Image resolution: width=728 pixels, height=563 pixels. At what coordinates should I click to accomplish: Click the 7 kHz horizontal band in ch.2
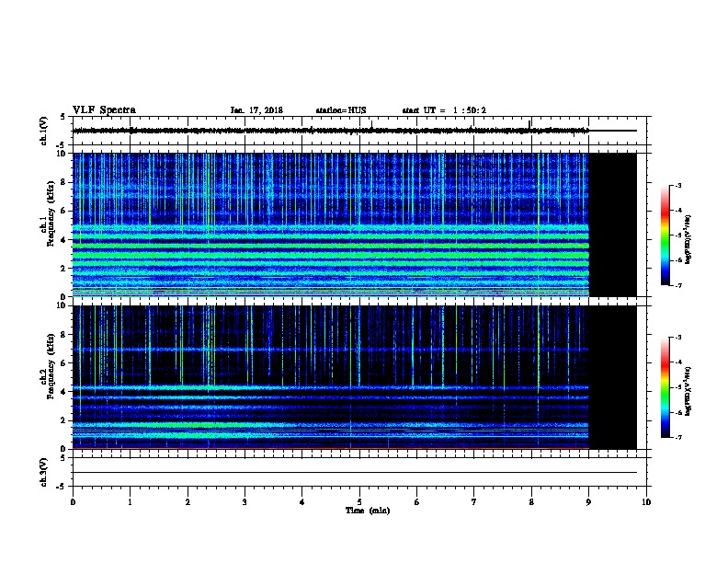(x=331, y=350)
